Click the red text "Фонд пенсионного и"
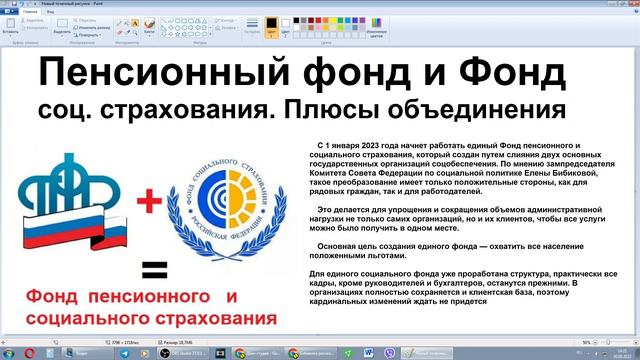 [131, 296]
